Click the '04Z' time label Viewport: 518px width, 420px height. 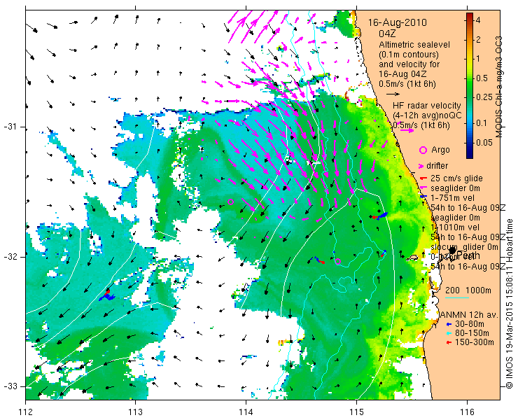pos(387,34)
